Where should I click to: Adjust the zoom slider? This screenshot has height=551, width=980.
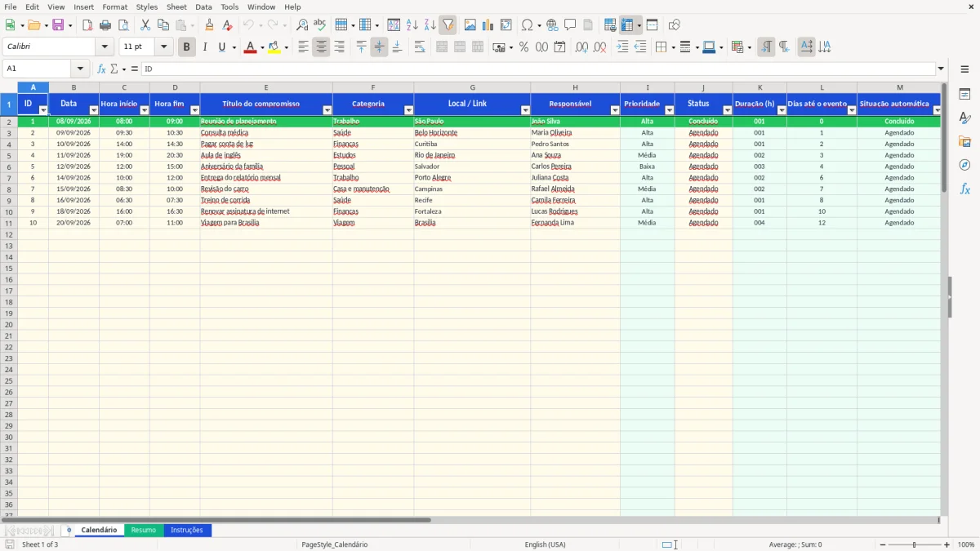[915, 544]
